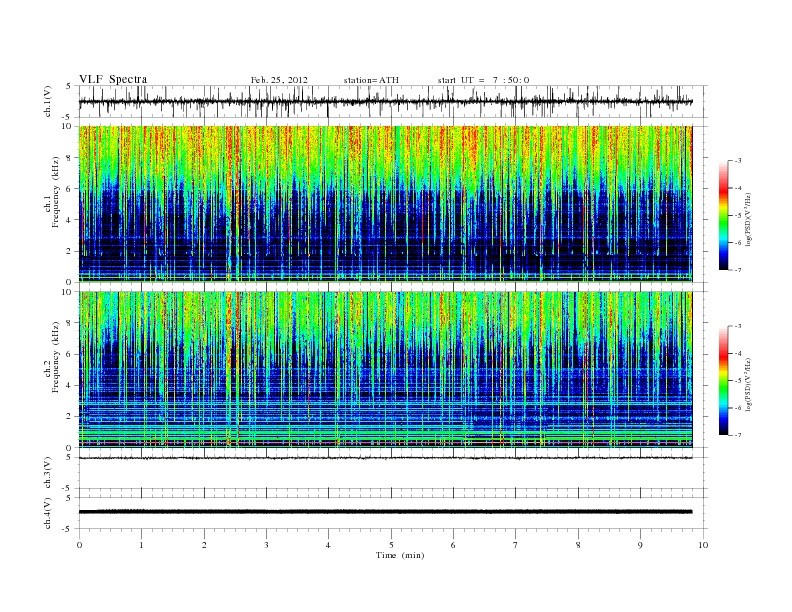
Task: Click the ch.4 voltage trace band
Action: point(385,512)
